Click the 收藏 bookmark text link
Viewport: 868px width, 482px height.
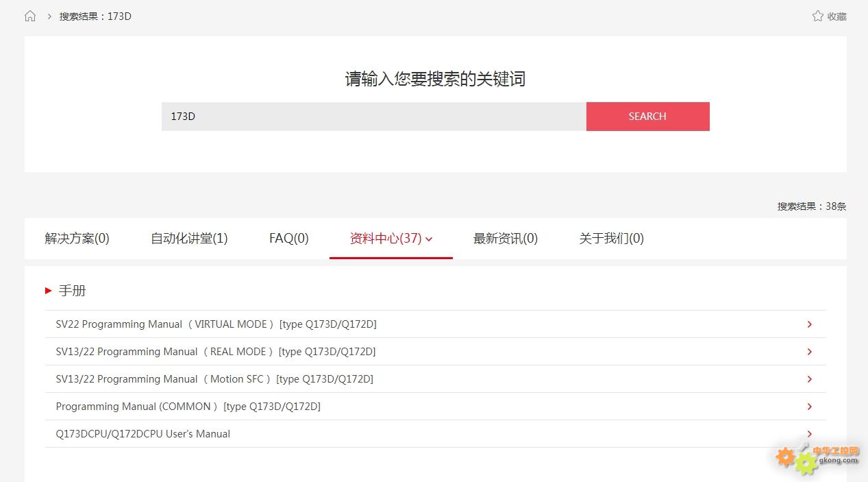coord(836,16)
